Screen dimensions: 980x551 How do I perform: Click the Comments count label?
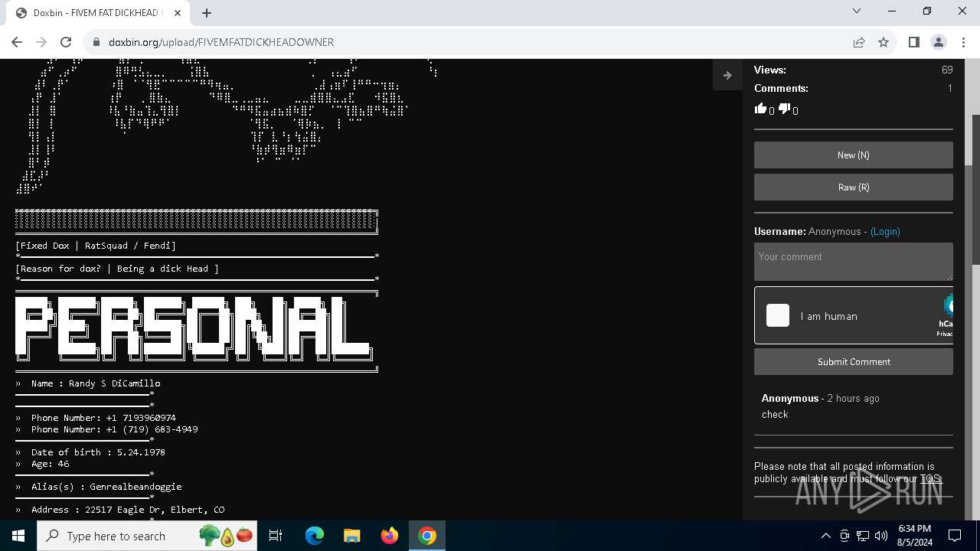[781, 88]
